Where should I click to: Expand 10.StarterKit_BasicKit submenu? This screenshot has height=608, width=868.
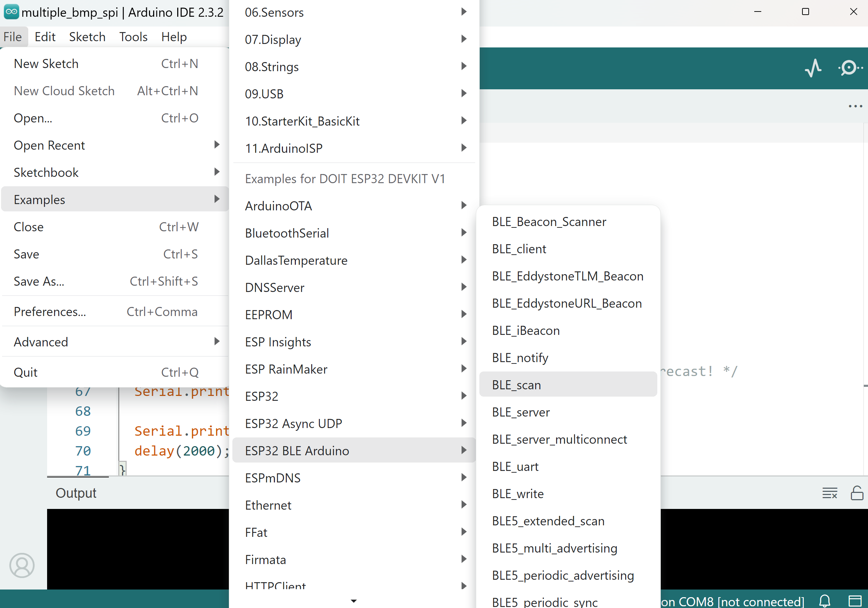click(x=354, y=121)
